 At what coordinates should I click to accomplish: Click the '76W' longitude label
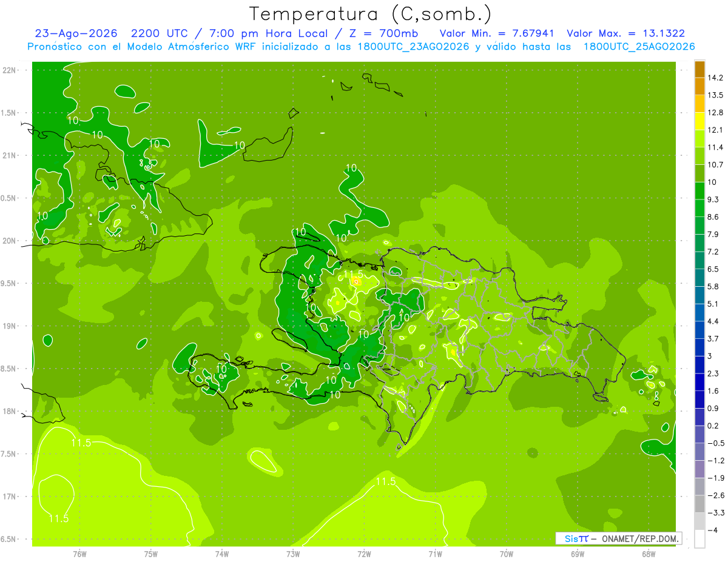79,554
